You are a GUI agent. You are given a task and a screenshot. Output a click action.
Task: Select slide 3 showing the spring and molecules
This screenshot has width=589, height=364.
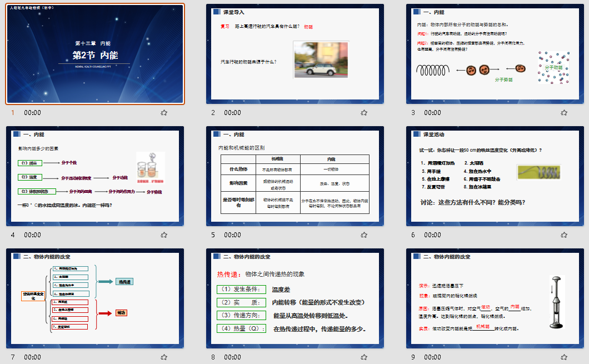click(495, 54)
